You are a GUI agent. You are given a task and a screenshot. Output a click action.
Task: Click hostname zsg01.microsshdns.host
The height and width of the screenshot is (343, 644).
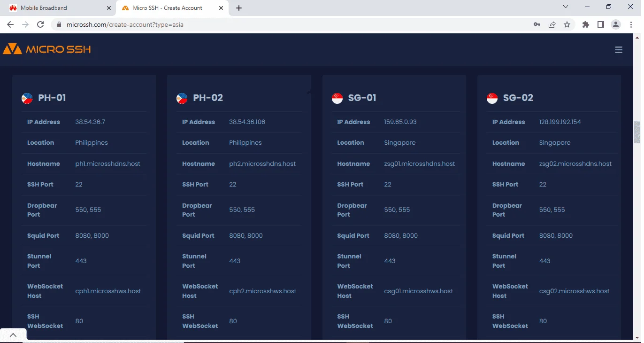click(x=420, y=164)
